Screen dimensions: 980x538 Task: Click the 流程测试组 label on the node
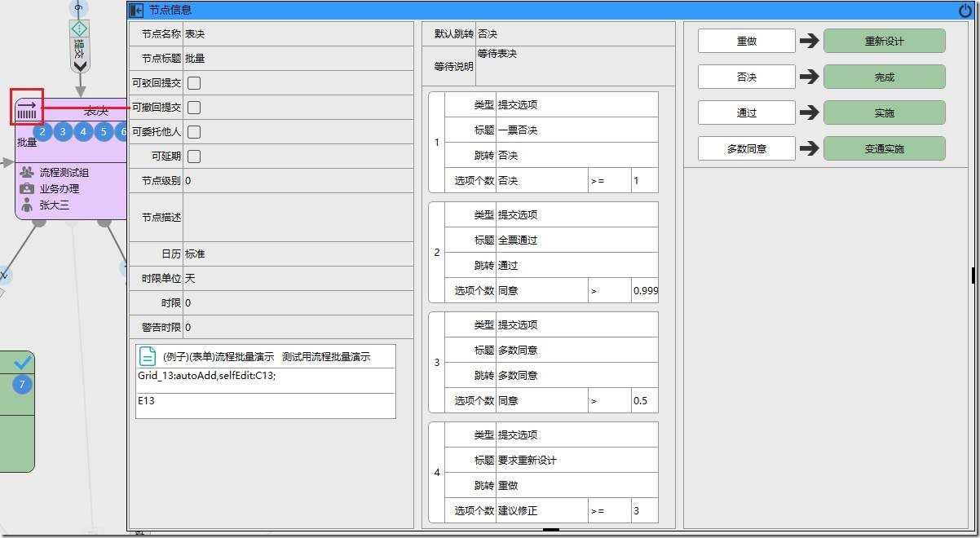pyautogui.click(x=64, y=173)
